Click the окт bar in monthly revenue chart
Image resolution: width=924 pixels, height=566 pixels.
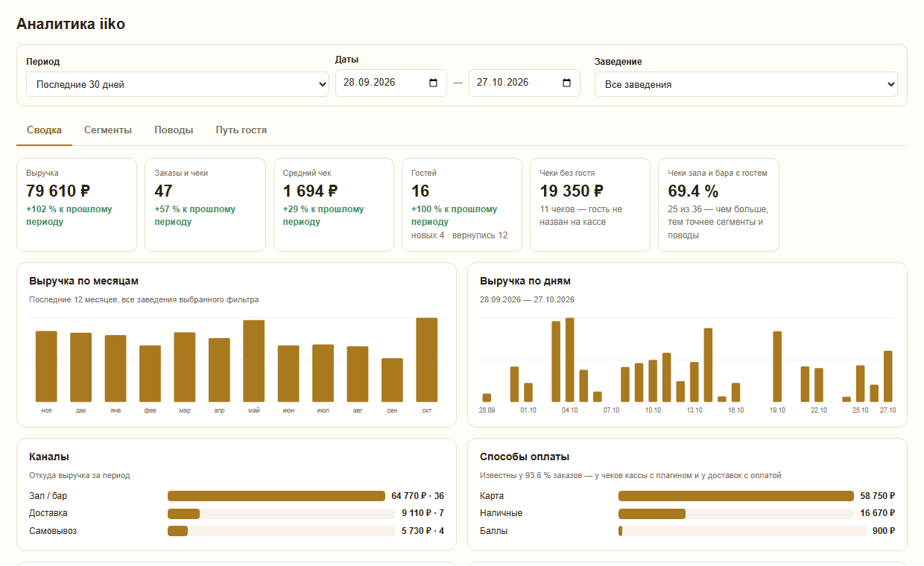427,360
